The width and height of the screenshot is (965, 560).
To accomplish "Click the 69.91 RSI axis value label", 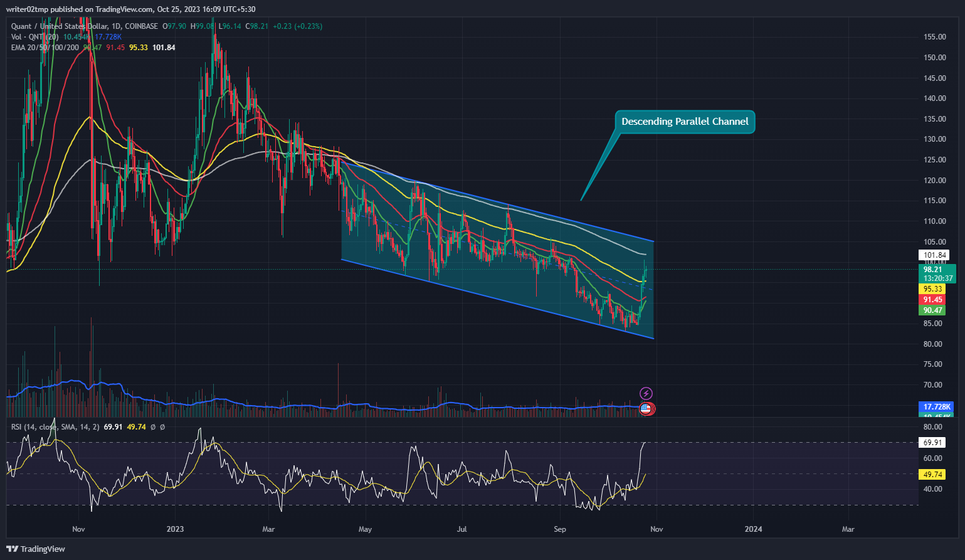I will pos(933,443).
